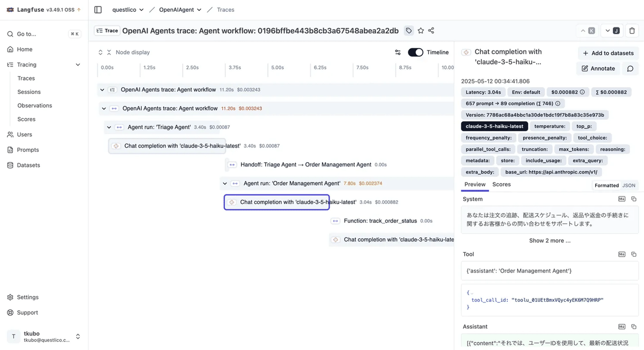Collapse the left sidebar via the panel icon
Image resolution: width=644 pixels, height=350 pixels.
point(97,9)
